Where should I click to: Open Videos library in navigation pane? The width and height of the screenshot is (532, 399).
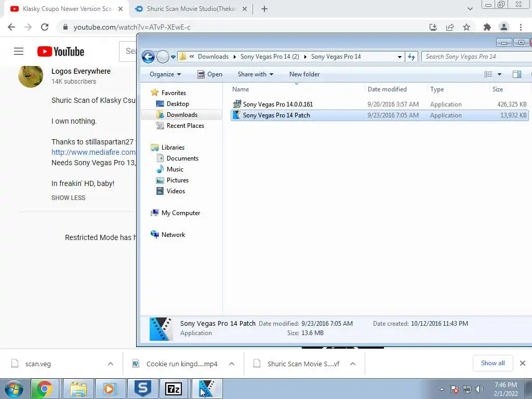click(176, 191)
